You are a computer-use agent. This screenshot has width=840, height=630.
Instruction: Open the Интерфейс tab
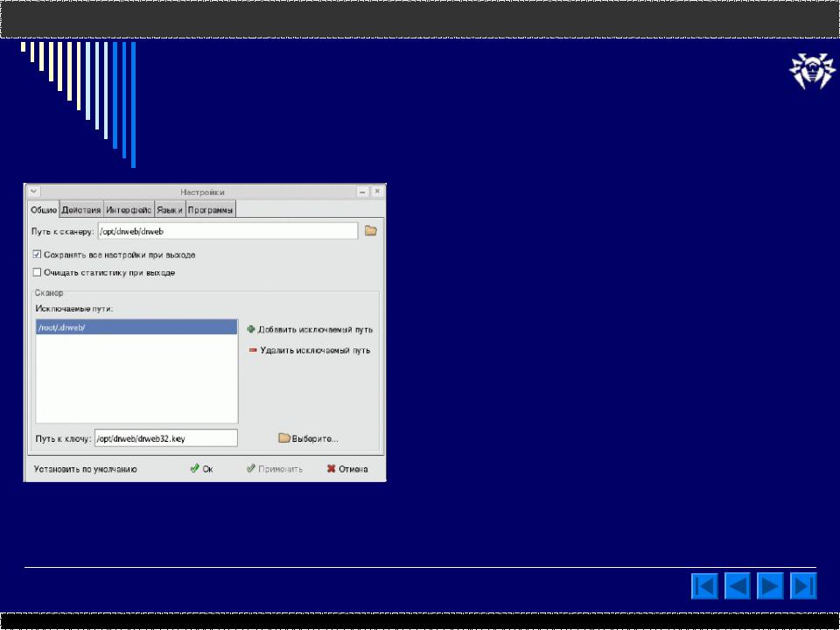129,210
